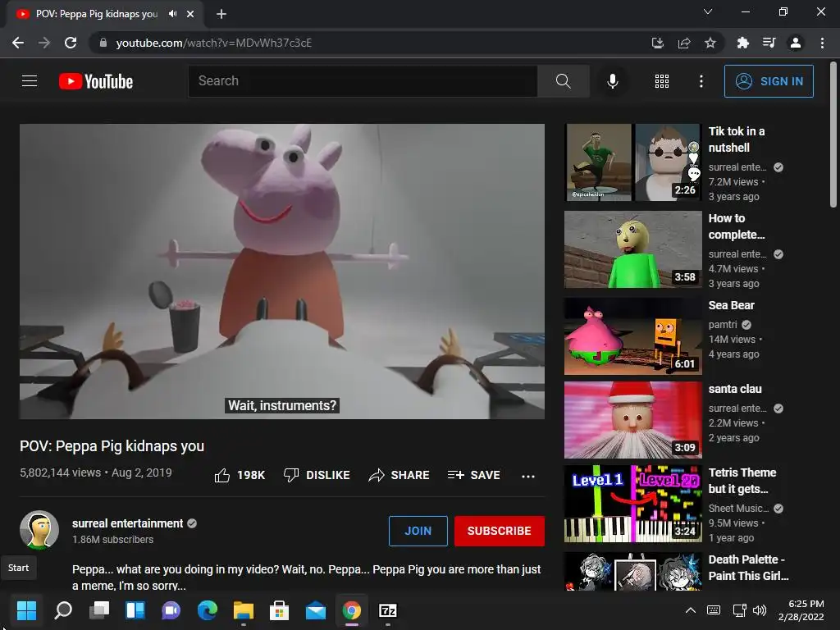The height and width of the screenshot is (630, 840).
Task: Show hidden system tray icons
Action: click(x=691, y=610)
